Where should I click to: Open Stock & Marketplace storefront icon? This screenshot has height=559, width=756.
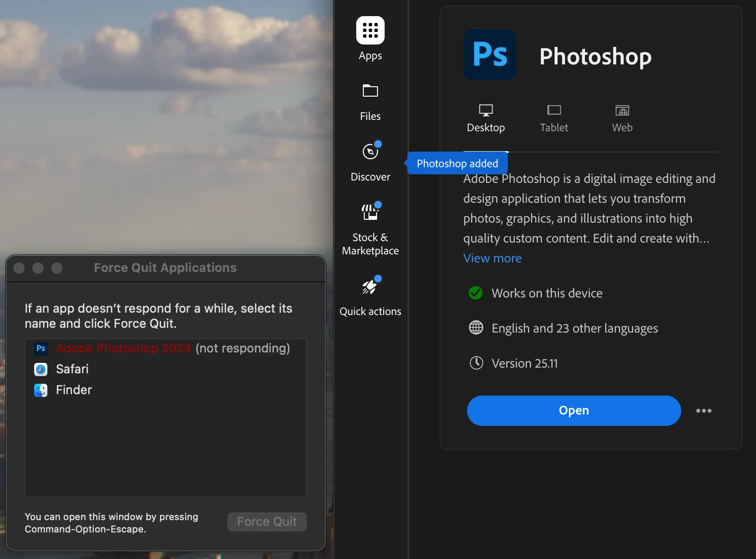370,212
